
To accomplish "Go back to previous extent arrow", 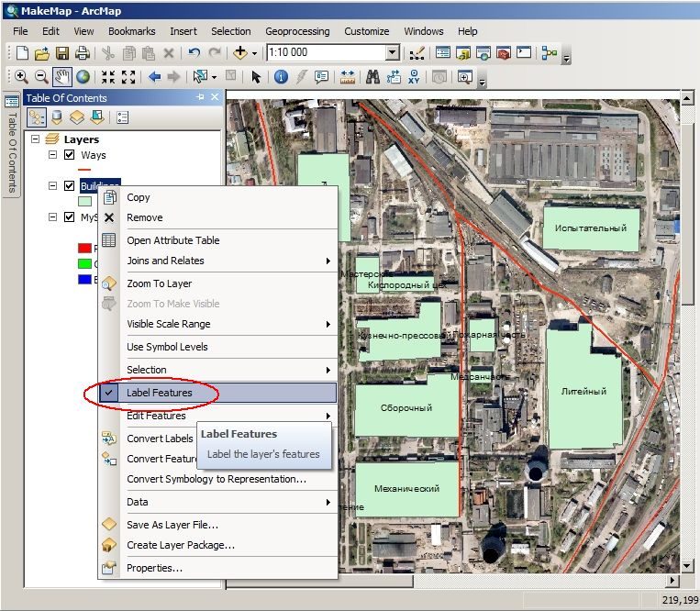I will [154, 77].
